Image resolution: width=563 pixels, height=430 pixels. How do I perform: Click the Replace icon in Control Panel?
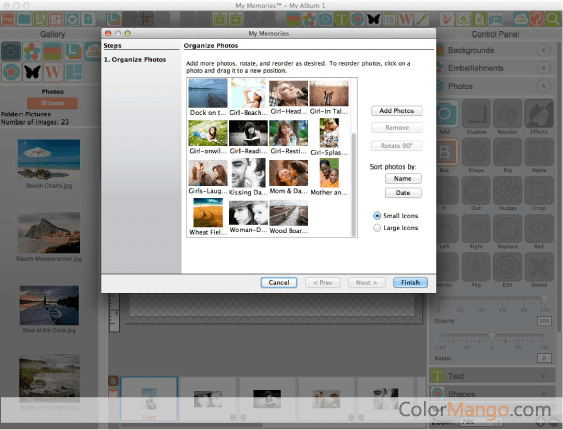[507, 229]
